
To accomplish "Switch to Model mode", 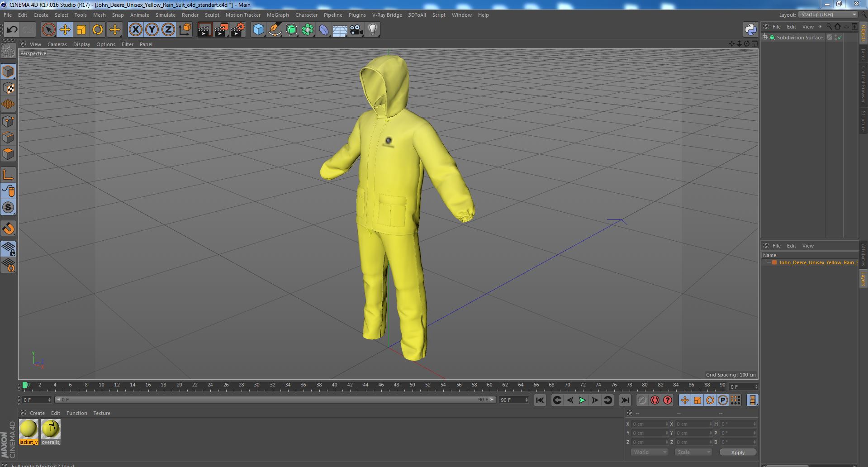I will pyautogui.click(x=8, y=71).
